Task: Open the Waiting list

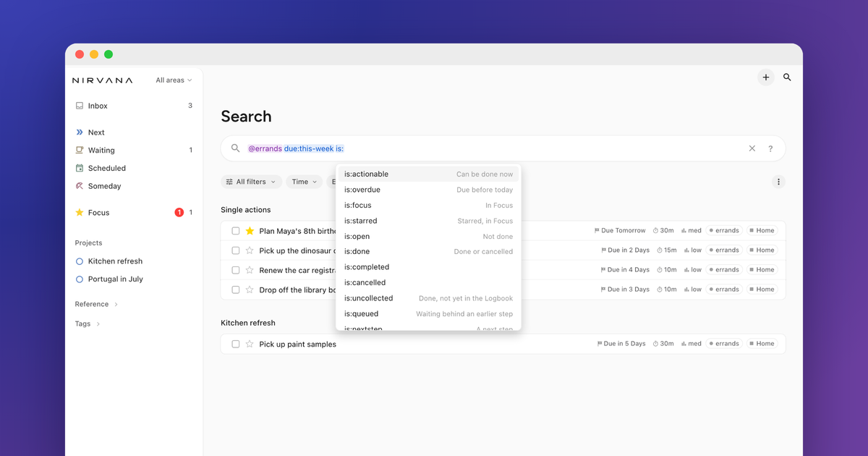Action: coord(134,151)
